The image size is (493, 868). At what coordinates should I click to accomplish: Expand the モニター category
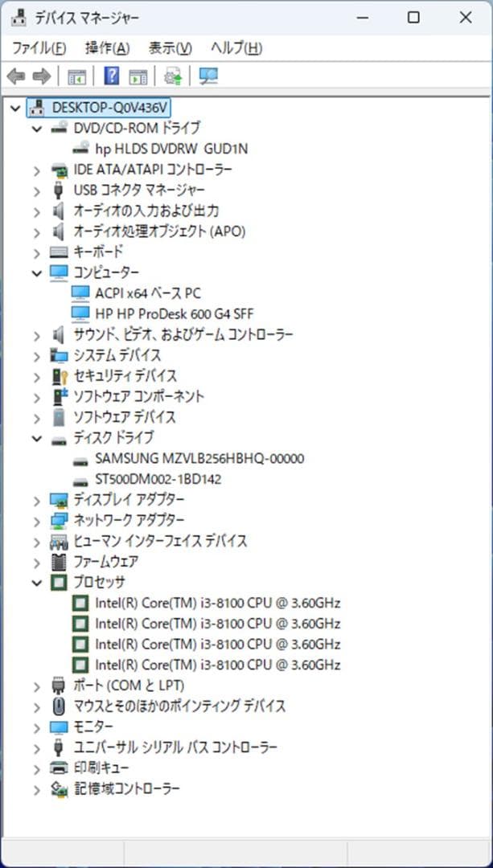tap(36, 728)
